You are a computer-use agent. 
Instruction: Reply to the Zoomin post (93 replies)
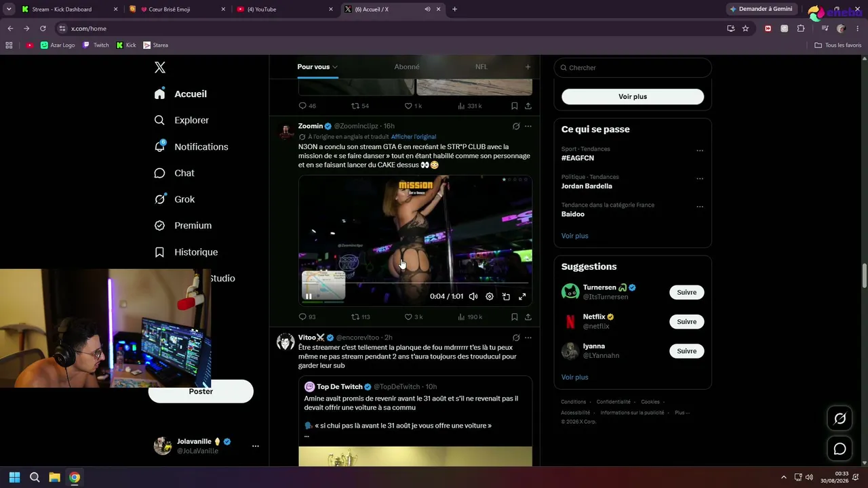[307, 317]
